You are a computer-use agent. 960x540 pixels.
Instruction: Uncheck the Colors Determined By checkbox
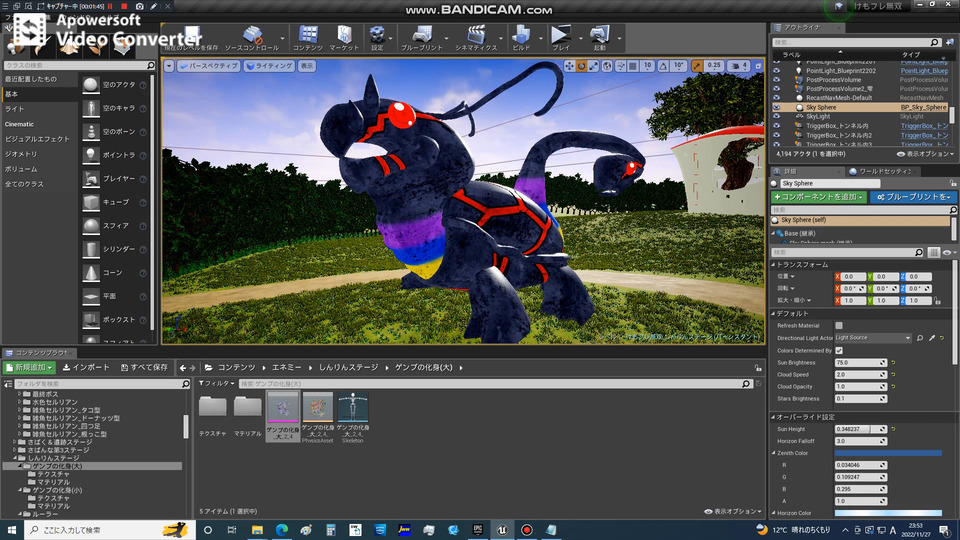pyautogui.click(x=839, y=350)
